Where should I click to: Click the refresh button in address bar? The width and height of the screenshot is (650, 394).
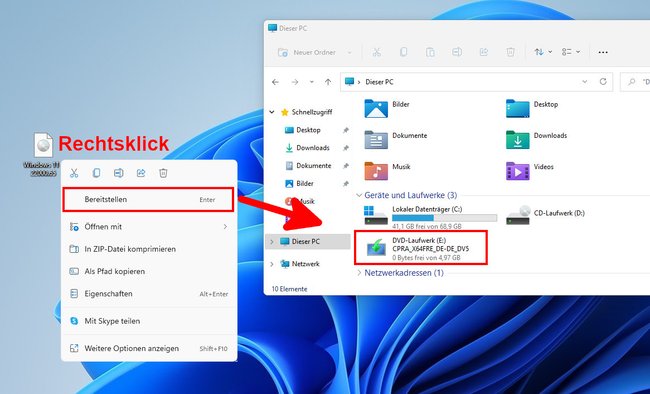(x=603, y=82)
